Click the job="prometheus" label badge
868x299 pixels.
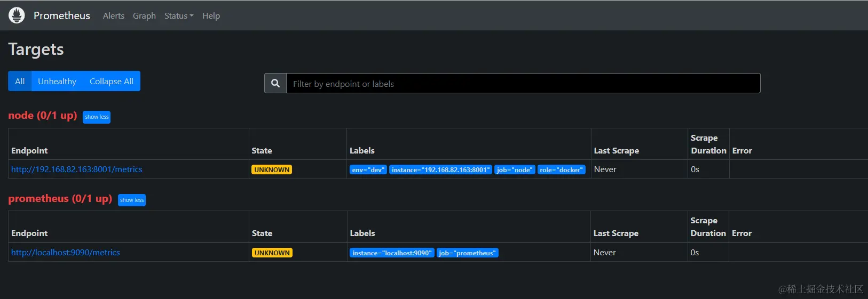tap(467, 253)
